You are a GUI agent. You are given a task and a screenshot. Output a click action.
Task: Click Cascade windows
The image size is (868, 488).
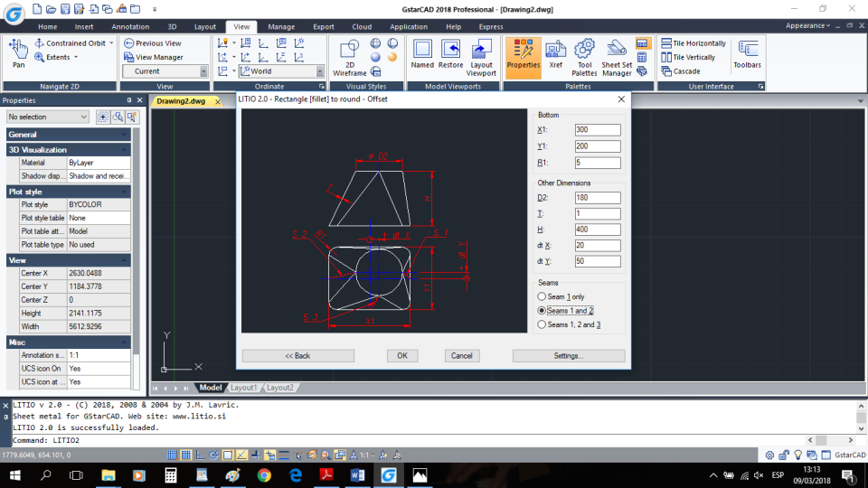pyautogui.click(x=681, y=71)
